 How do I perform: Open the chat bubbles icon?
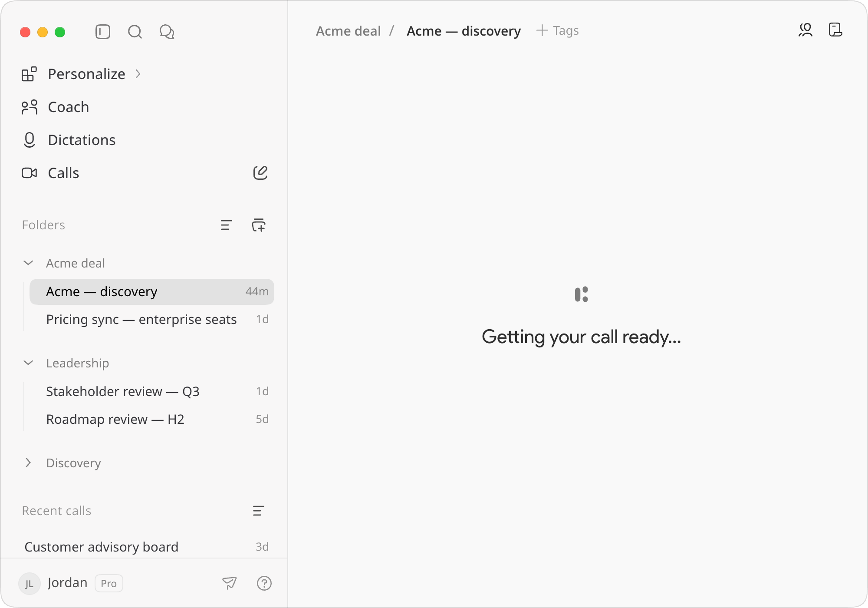tap(167, 32)
